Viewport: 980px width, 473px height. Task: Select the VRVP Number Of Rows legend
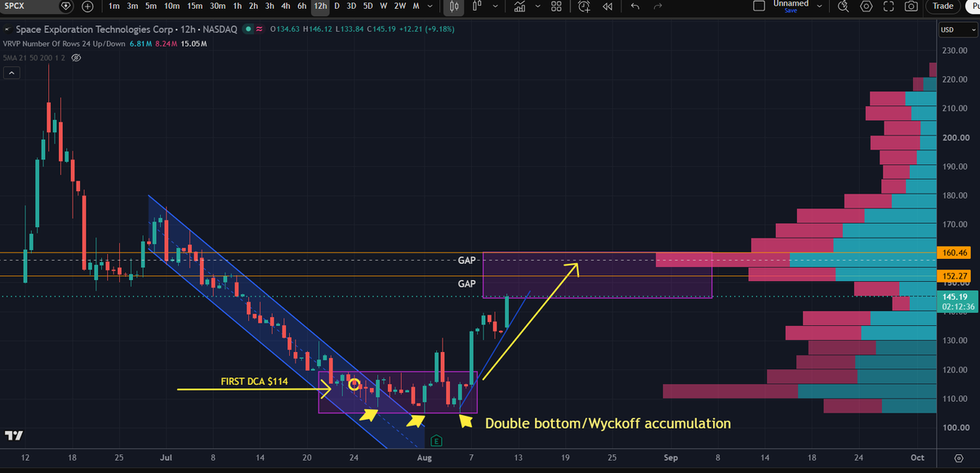(x=65, y=43)
